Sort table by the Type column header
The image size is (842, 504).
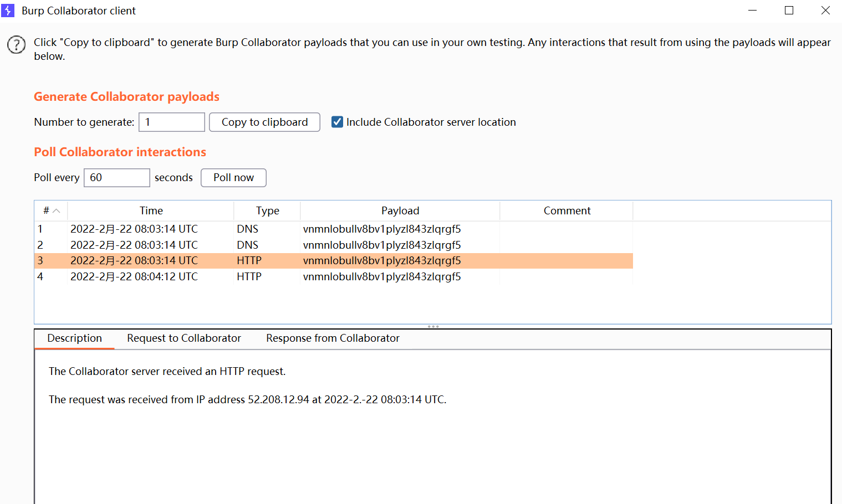[267, 210]
